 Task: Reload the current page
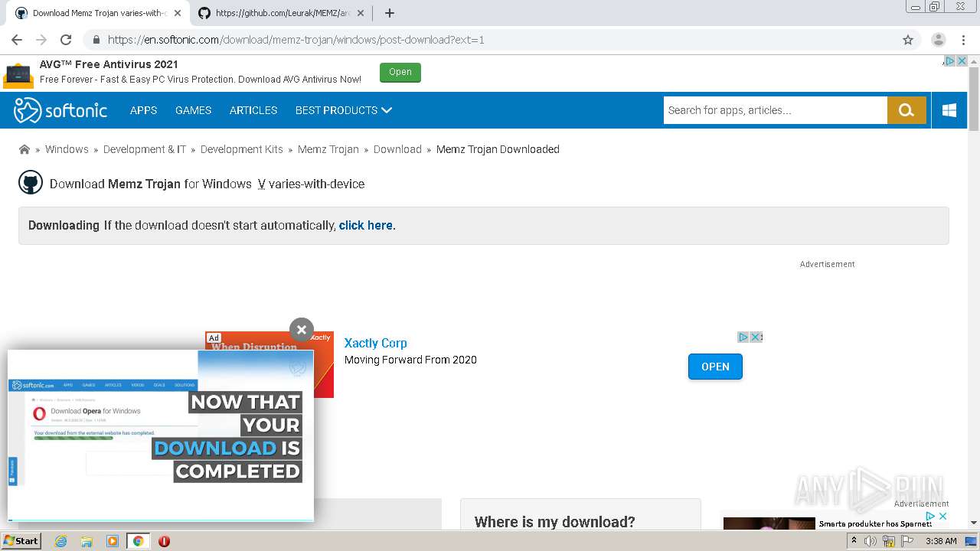[66, 40]
